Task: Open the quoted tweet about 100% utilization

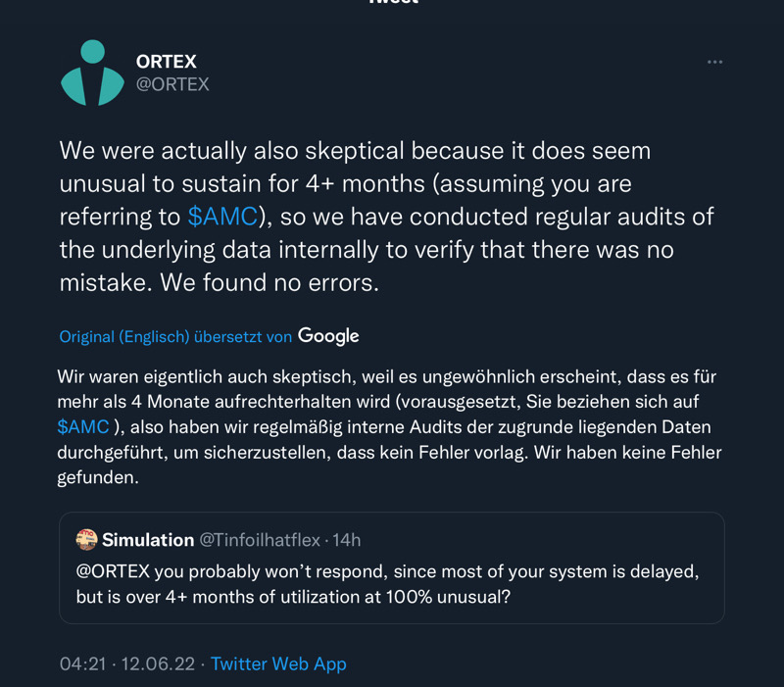Action: (392, 583)
